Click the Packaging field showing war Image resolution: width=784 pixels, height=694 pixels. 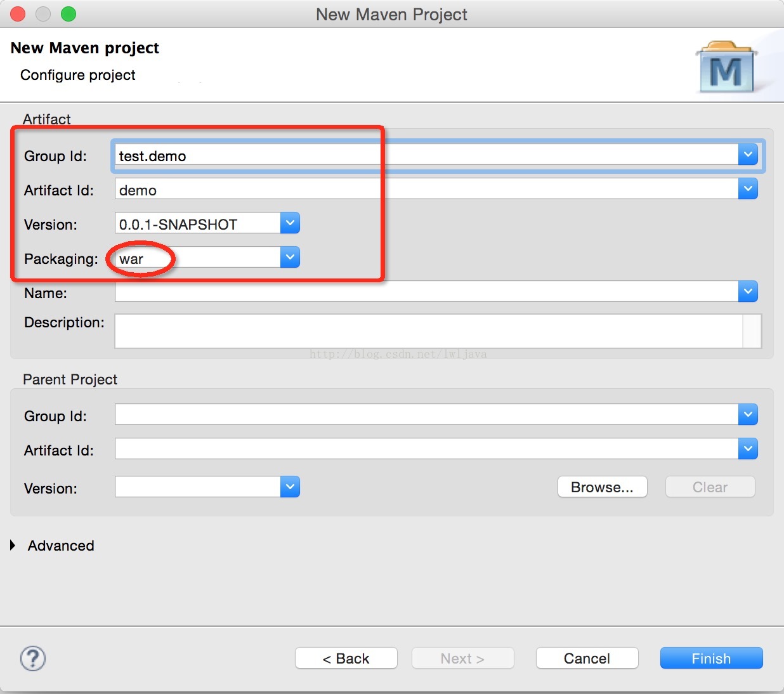point(197,258)
